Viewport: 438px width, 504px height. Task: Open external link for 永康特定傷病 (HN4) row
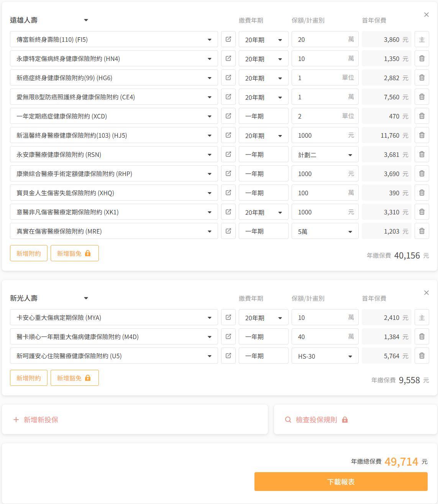228,58
